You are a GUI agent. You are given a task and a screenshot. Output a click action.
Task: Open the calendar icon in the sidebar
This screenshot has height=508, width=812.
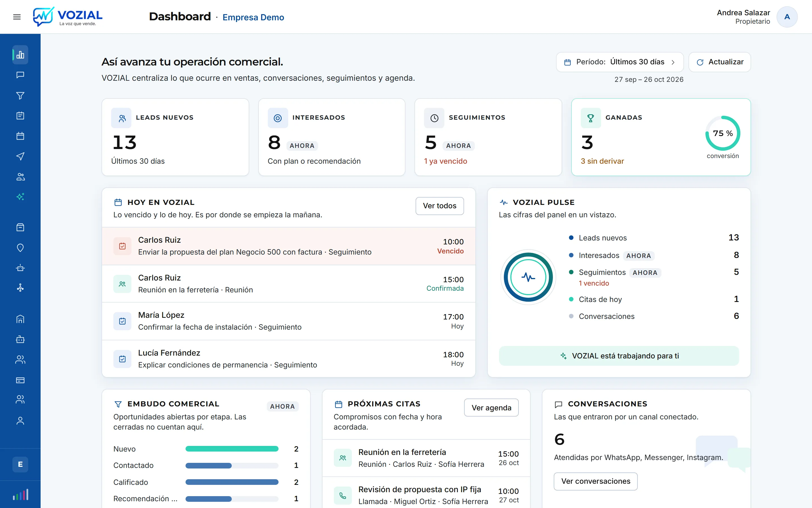coord(20,136)
